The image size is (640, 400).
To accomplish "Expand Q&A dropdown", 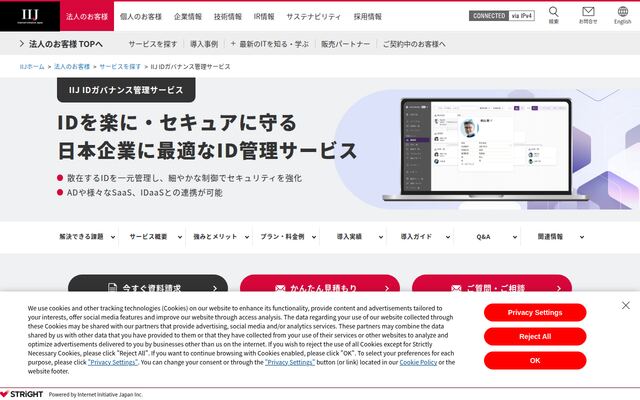I will [x=489, y=237].
